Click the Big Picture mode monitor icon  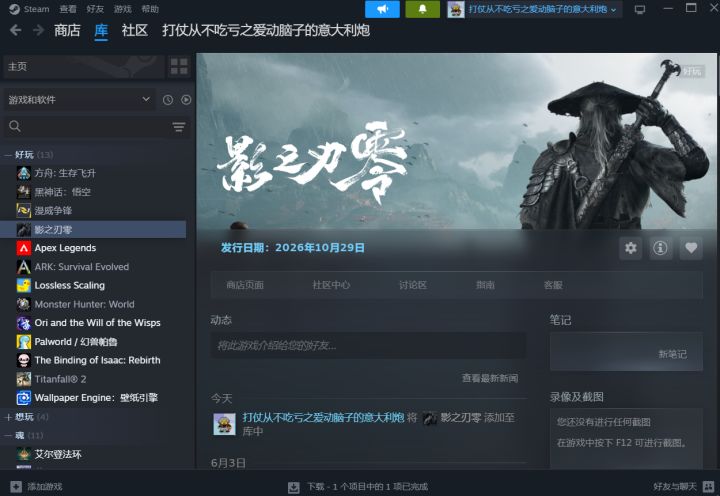(x=640, y=9)
